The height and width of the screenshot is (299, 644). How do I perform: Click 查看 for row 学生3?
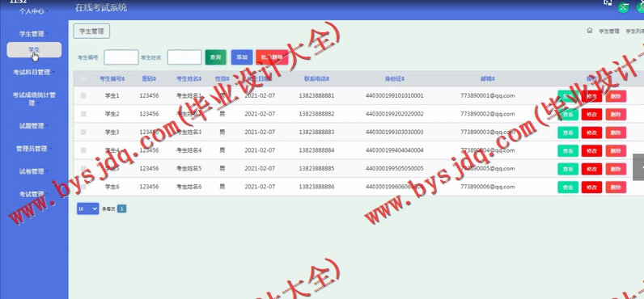568,133
